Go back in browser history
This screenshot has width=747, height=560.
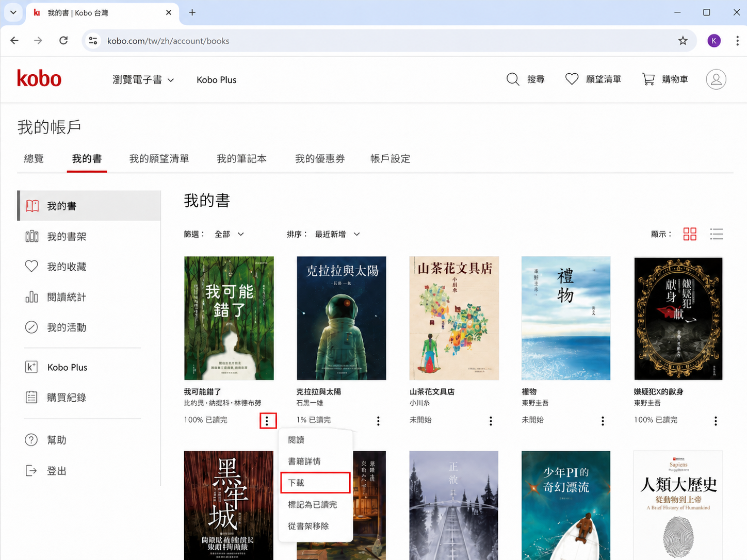[14, 40]
